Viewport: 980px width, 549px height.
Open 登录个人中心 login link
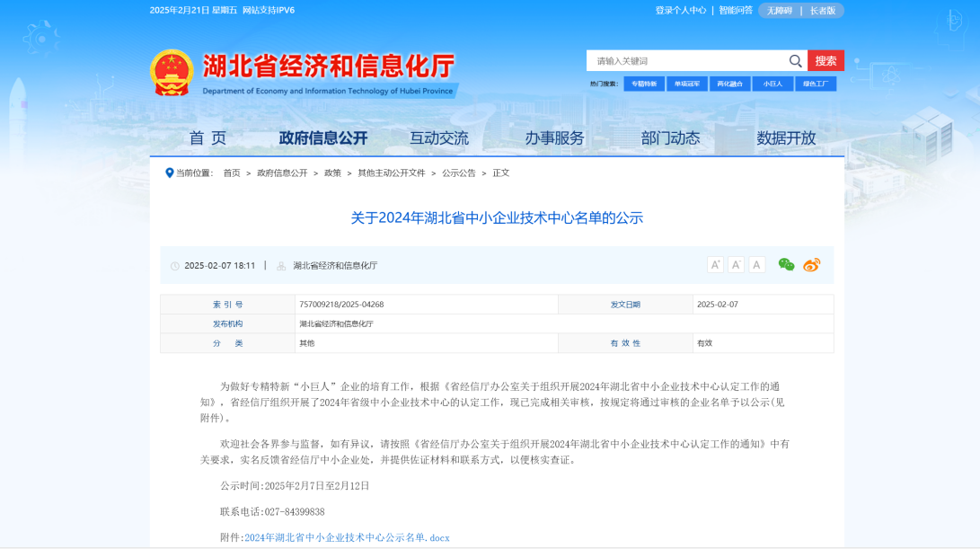coord(680,11)
